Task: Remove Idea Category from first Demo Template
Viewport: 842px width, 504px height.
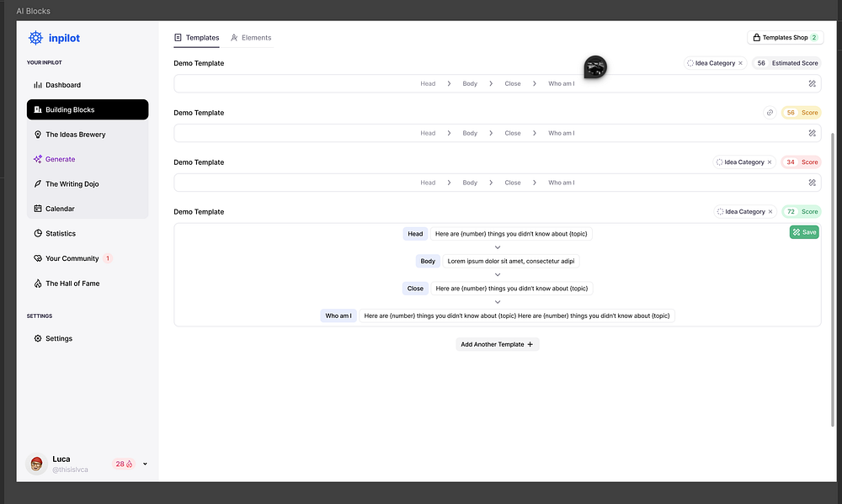Action: click(x=740, y=63)
